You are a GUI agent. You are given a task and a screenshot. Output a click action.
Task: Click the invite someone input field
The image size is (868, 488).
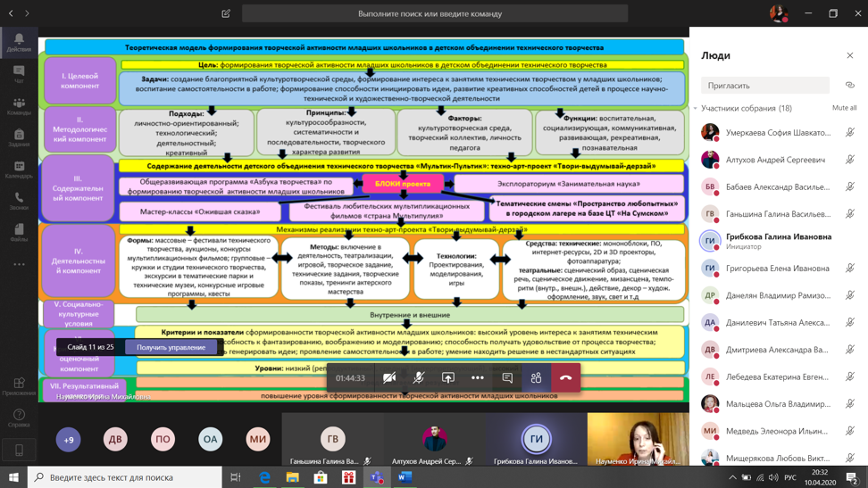point(765,86)
